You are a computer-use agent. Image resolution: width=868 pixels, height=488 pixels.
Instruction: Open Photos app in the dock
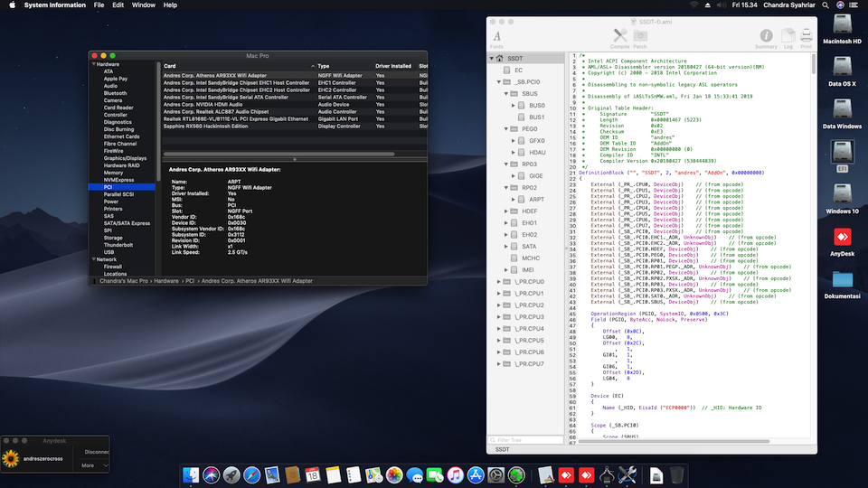(x=394, y=474)
